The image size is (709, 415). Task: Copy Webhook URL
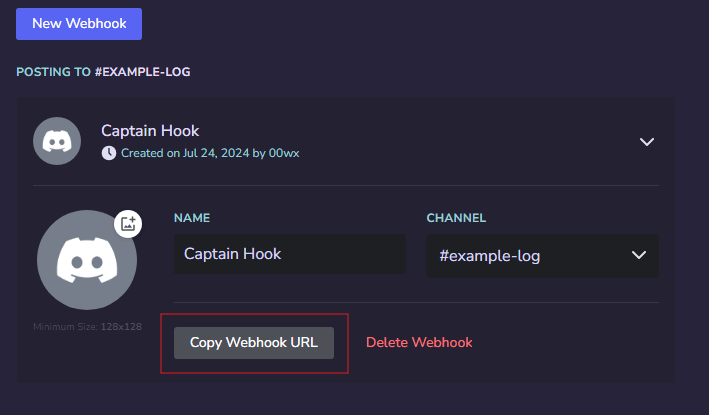point(254,343)
